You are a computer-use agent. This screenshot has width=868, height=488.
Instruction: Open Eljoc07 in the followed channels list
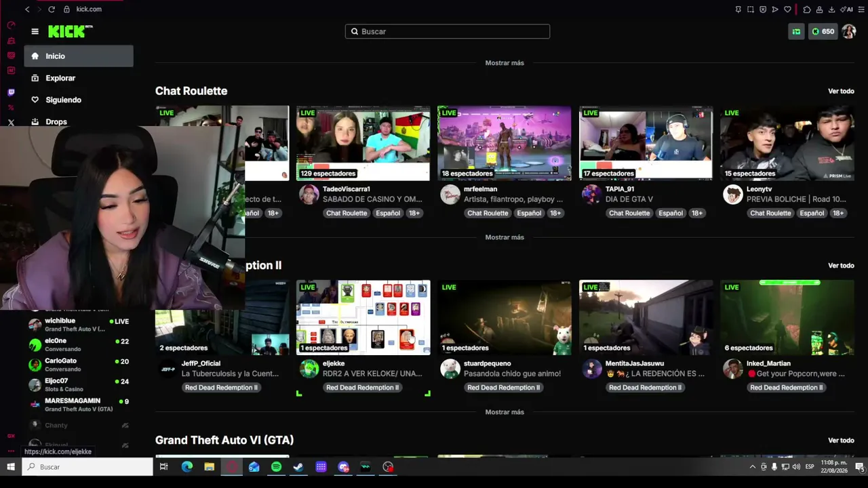[79, 385]
